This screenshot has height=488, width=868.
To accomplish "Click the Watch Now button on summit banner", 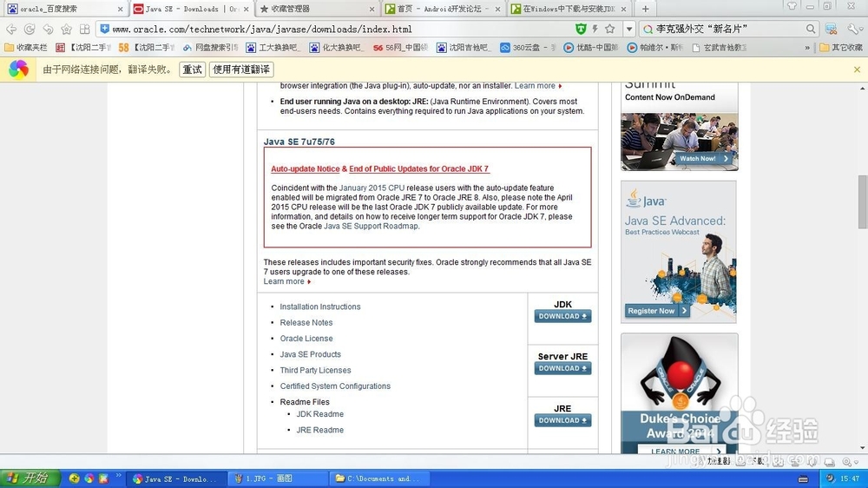I will pyautogui.click(x=704, y=158).
